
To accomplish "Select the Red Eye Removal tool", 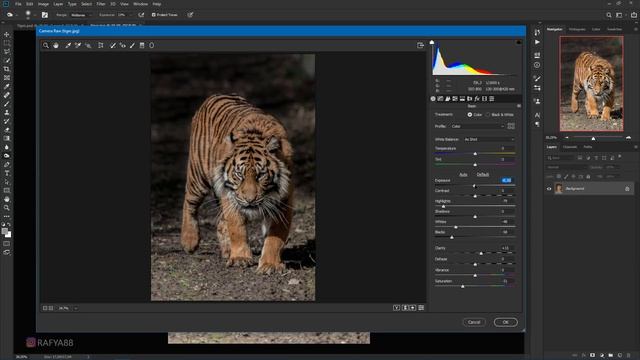I will (122, 45).
